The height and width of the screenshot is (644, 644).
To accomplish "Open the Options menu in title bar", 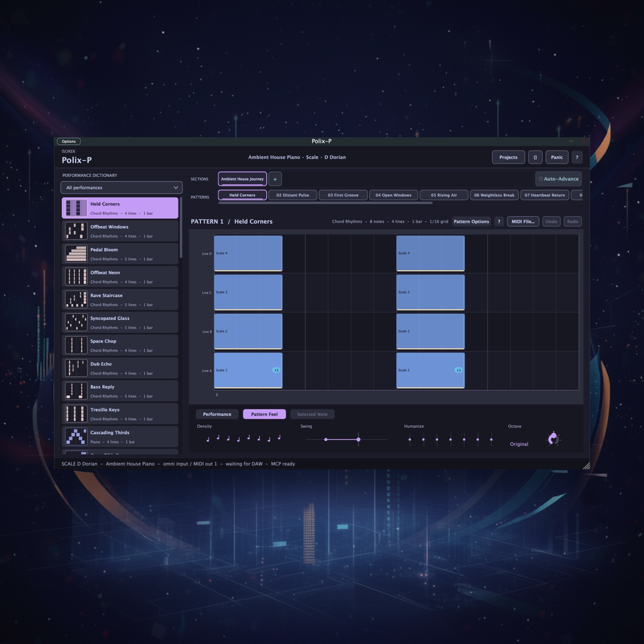I will [x=68, y=142].
